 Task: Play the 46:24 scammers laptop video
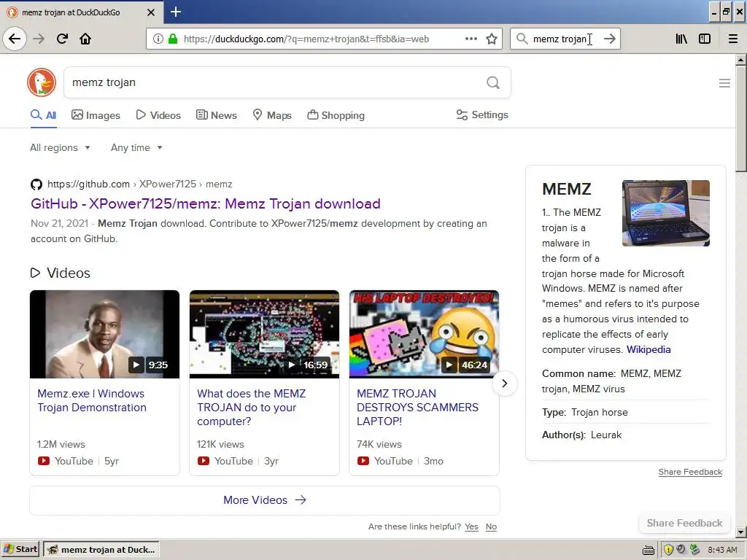424,334
